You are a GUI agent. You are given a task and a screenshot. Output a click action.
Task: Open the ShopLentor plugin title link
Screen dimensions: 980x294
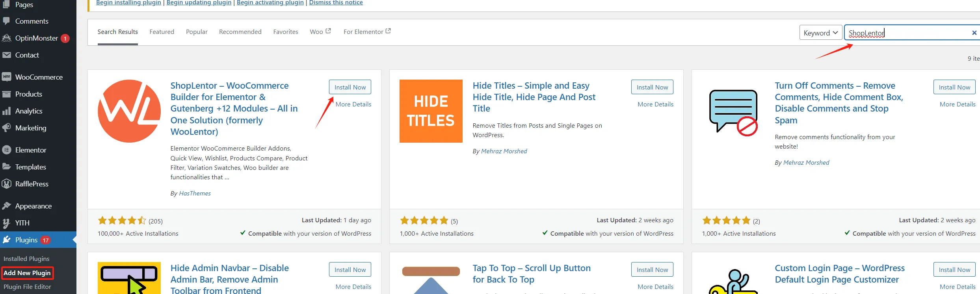(x=234, y=109)
